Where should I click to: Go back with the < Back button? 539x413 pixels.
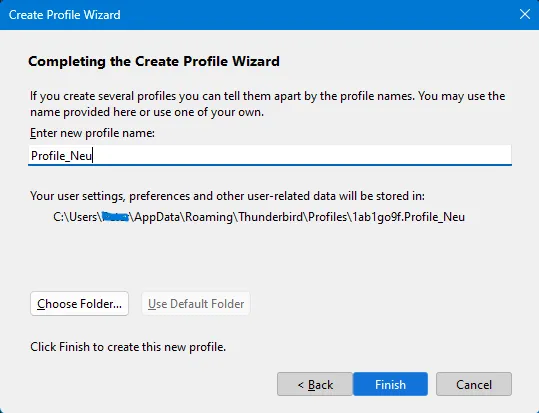(x=315, y=384)
